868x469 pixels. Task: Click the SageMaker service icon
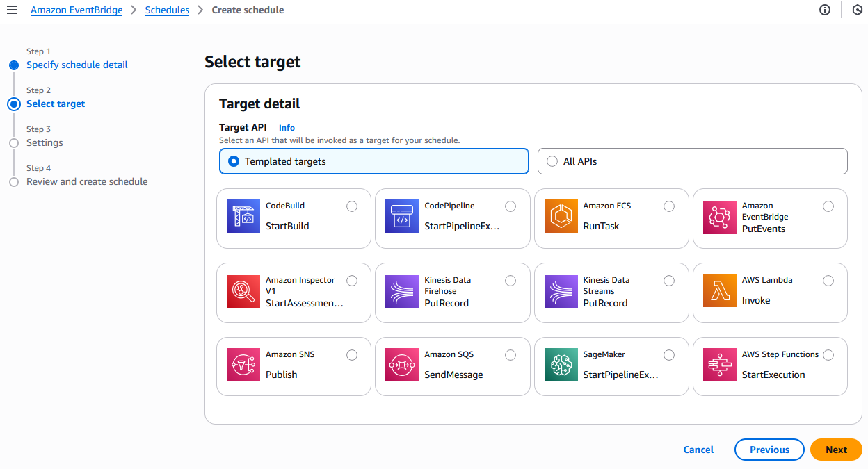561,365
